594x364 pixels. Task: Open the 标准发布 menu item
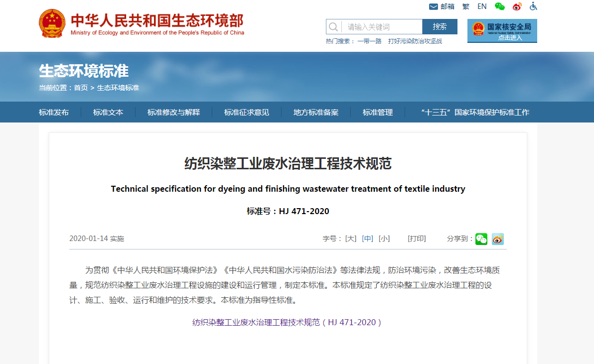[x=54, y=113]
